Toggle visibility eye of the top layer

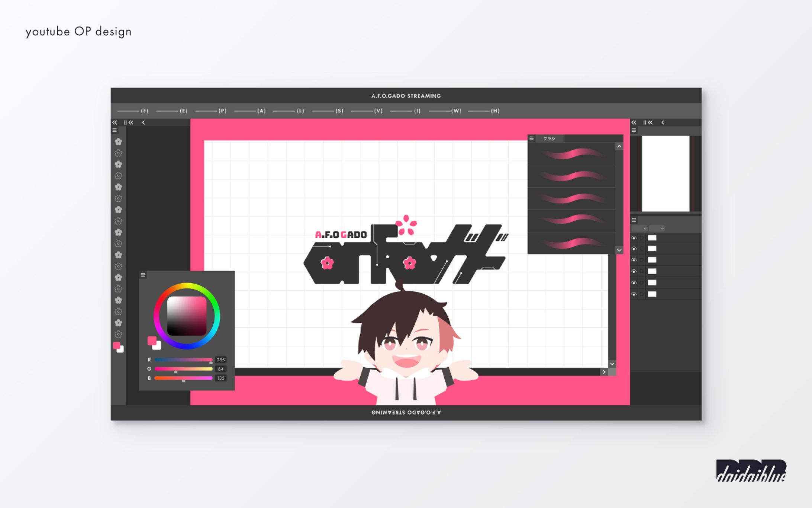634,238
